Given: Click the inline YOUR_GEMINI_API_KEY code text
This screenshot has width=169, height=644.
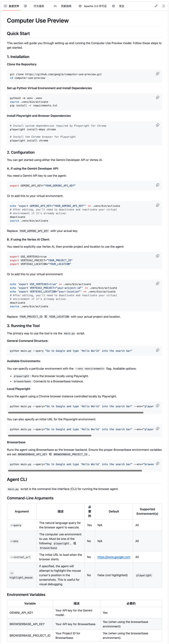Looking at the screenshot, I should (x=34, y=231).
